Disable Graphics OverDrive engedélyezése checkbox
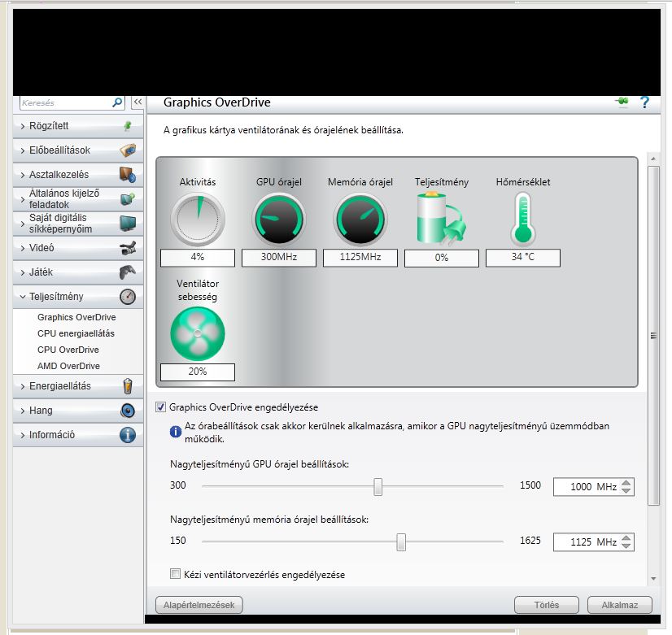Viewport: 672px width, 635px height. pos(161,407)
